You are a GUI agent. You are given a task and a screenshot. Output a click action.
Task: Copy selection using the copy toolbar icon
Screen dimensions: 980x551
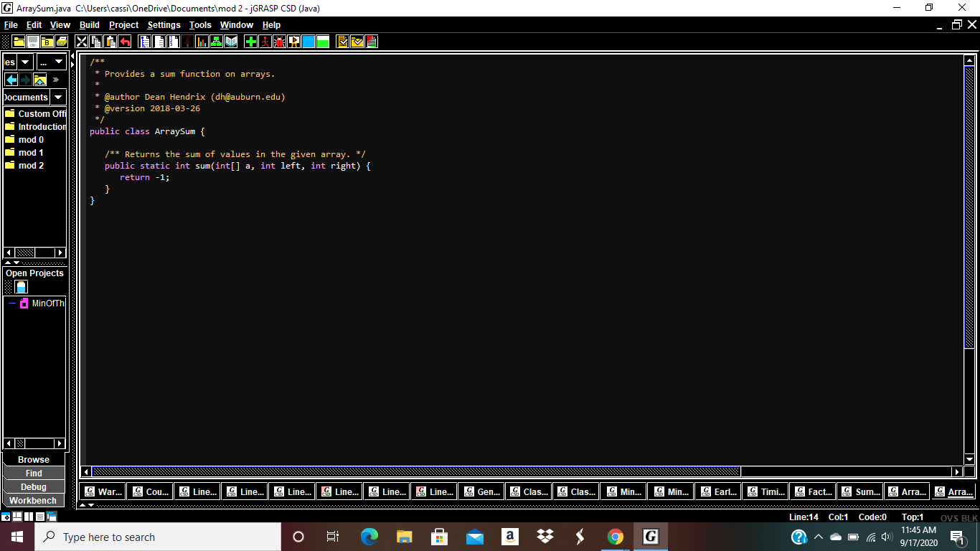click(96, 41)
